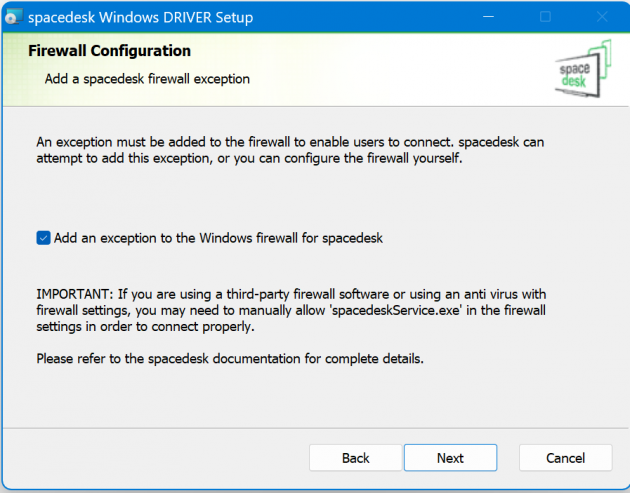The image size is (630, 493).
Task: Click the 'Add a spacedesk firewall exception' subtitle
Action: 147,78
